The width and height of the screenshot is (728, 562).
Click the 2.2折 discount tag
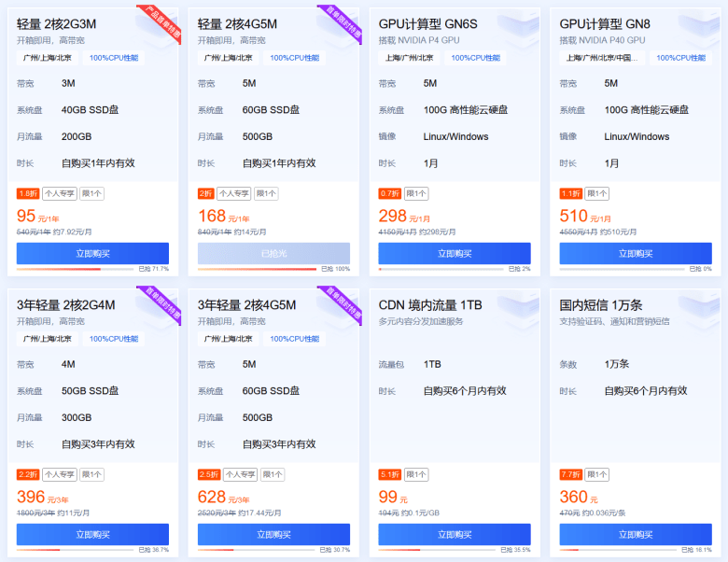click(x=28, y=474)
